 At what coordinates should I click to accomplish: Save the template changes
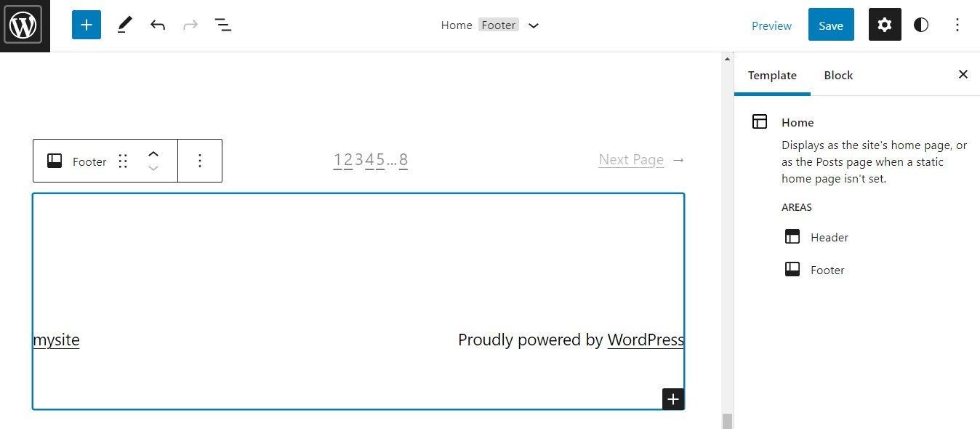pyautogui.click(x=831, y=25)
